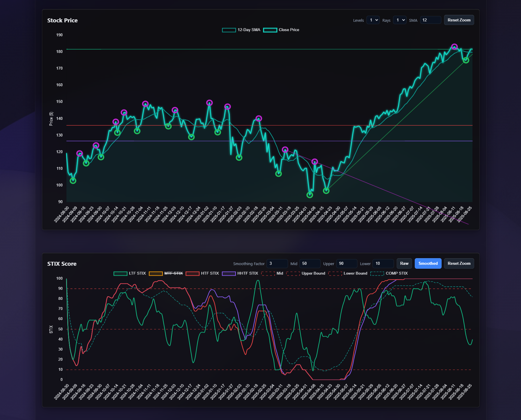Reset zoom on the Stock Price chart

click(459, 20)
